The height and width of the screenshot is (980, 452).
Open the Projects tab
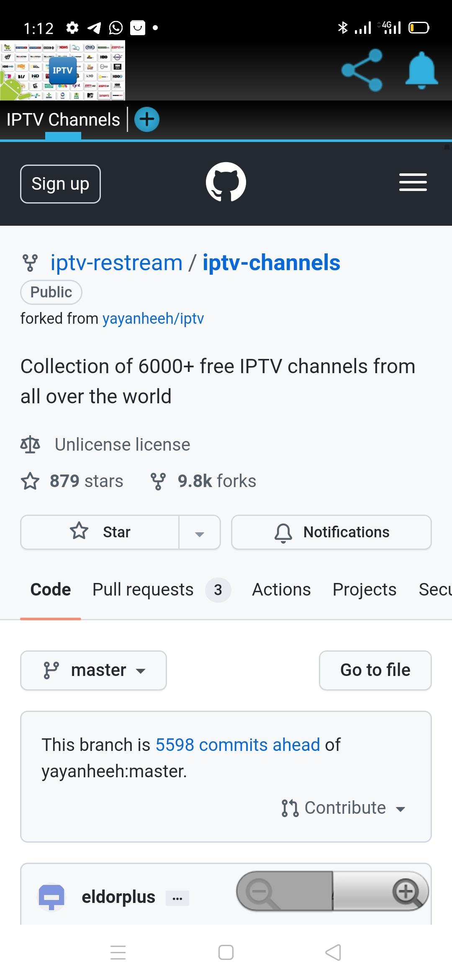click(365, 590)
